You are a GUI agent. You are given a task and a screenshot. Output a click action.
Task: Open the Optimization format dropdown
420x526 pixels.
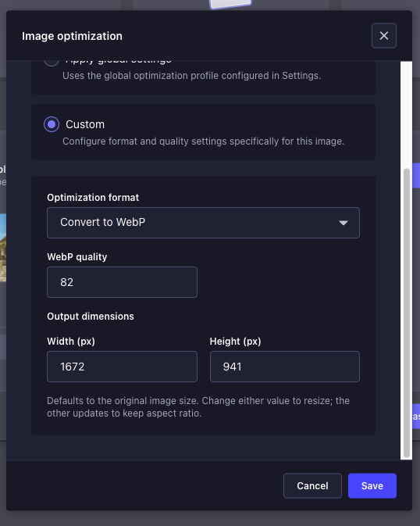click(x=203, y=223)
